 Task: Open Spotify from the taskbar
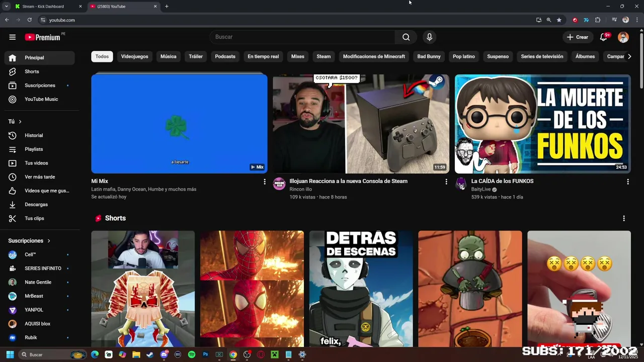[192, 354]
